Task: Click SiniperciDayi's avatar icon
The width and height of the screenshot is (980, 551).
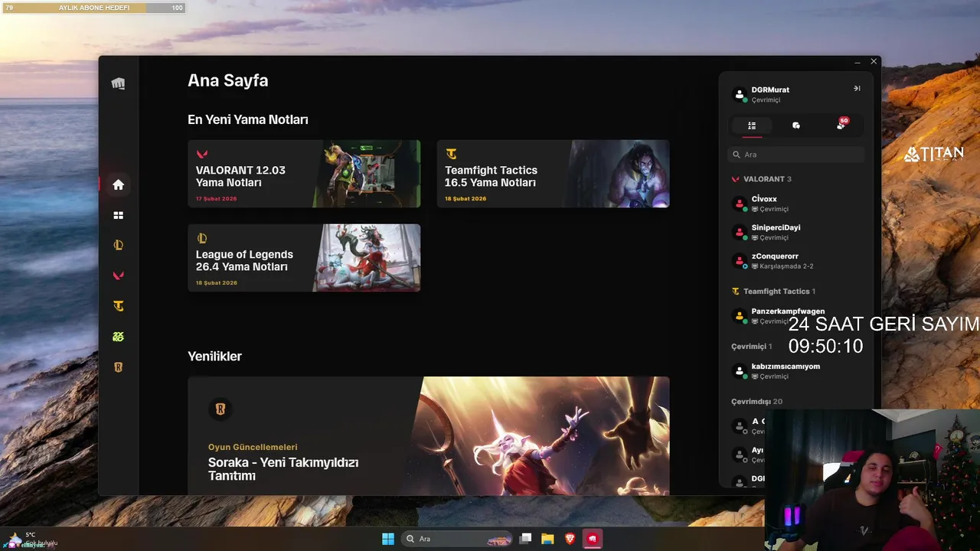Action: [x=740, y=233]
